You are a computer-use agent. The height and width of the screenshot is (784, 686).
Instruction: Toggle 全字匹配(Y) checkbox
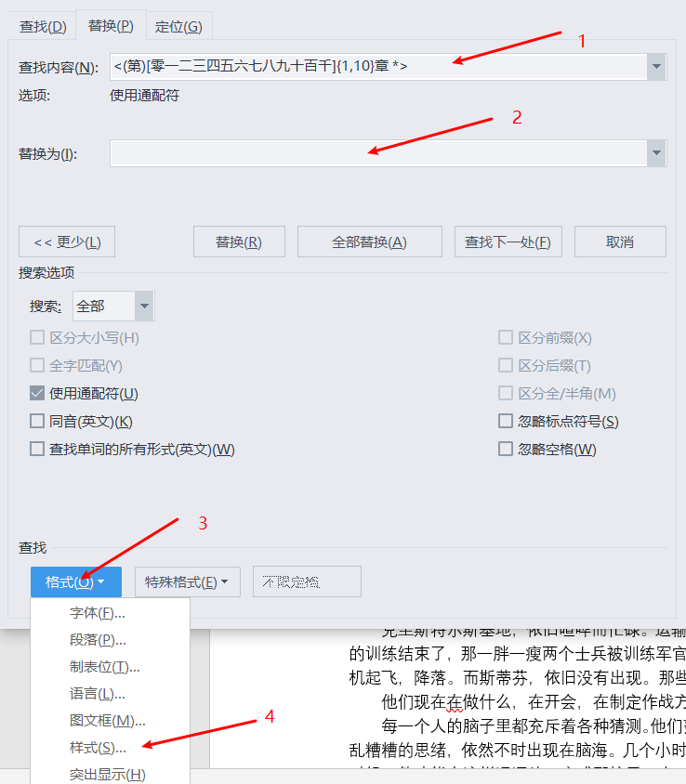(37, 365)
